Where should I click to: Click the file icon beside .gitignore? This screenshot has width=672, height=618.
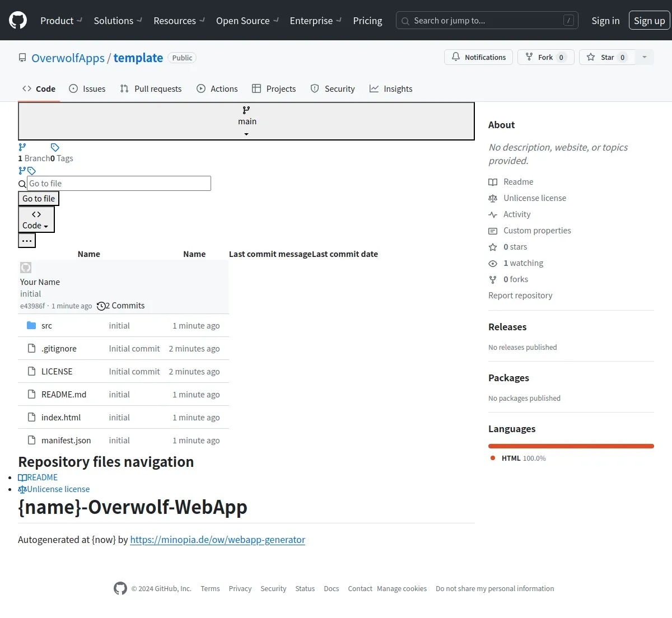point(31,348)
